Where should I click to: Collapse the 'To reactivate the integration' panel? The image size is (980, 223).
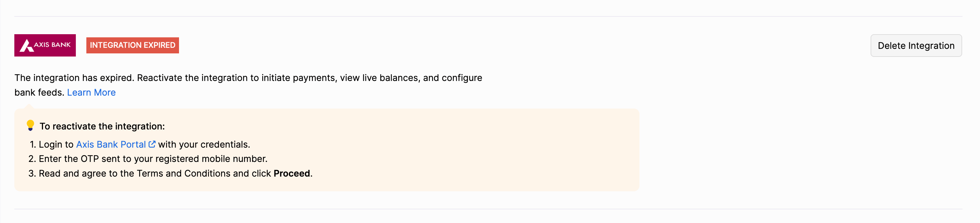103,126
